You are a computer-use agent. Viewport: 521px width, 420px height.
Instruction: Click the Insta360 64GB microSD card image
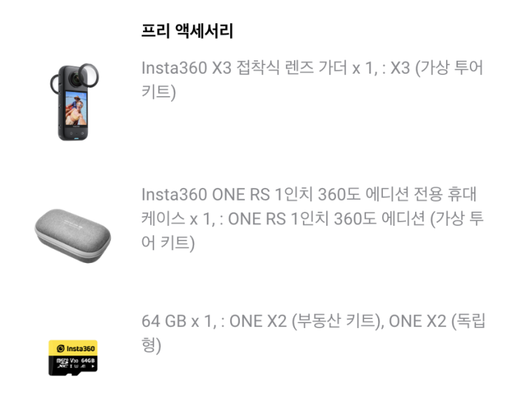coord(73,358)
